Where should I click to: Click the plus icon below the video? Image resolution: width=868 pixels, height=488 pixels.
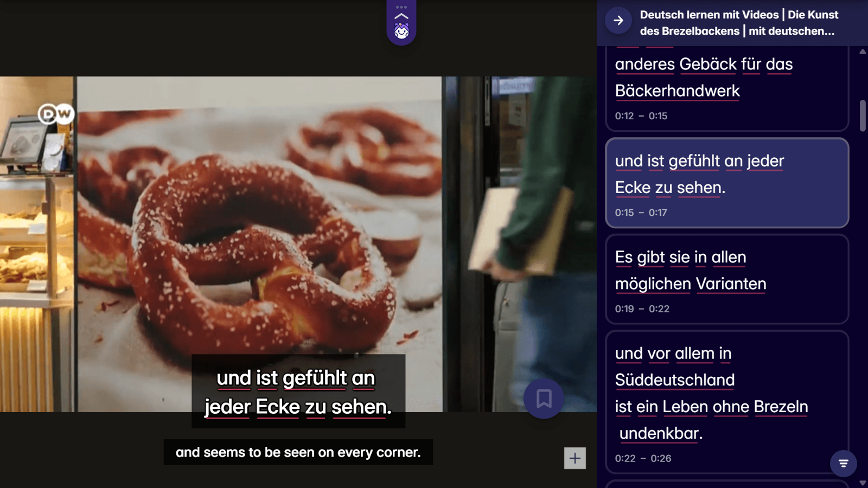point(576,458)
